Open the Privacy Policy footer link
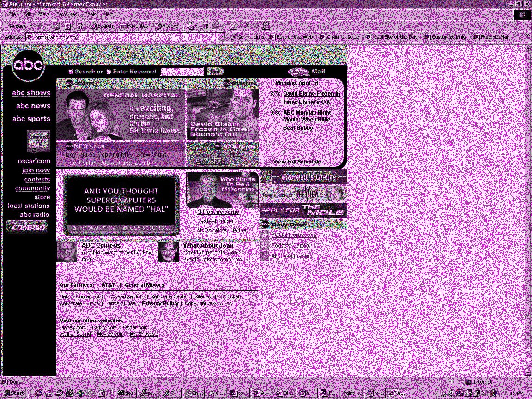 pyautogui.click(x=160, y=303)
